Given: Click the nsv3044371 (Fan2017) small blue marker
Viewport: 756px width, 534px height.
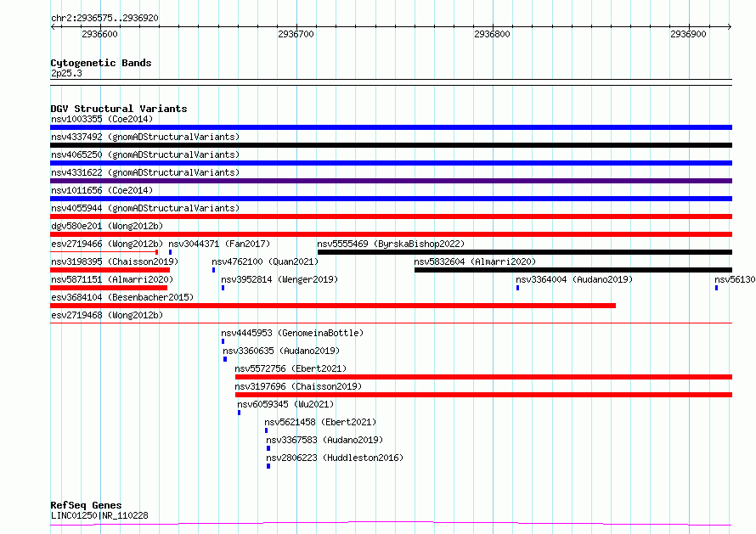Looking at the screenshot, I should tap(170, 252).
